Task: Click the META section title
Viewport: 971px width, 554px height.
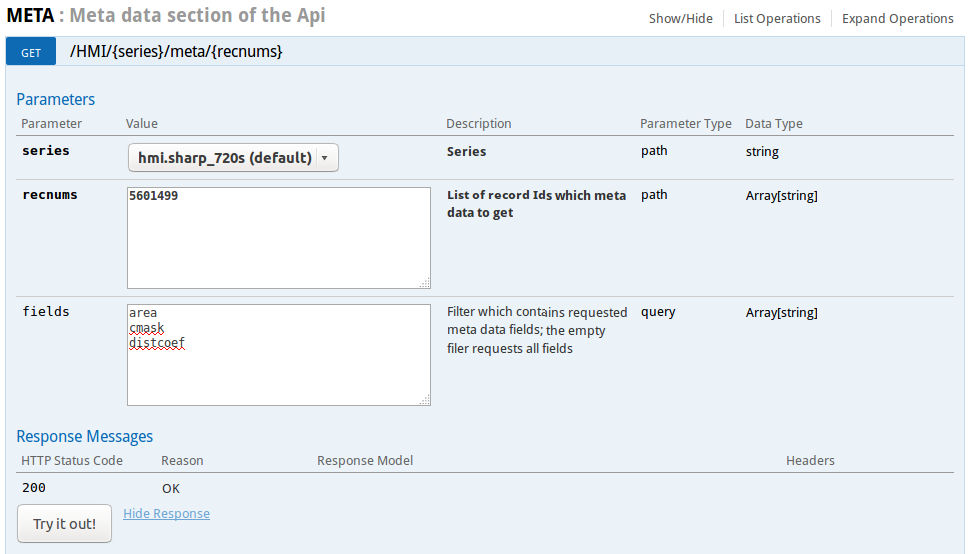Action: [31, 16]
